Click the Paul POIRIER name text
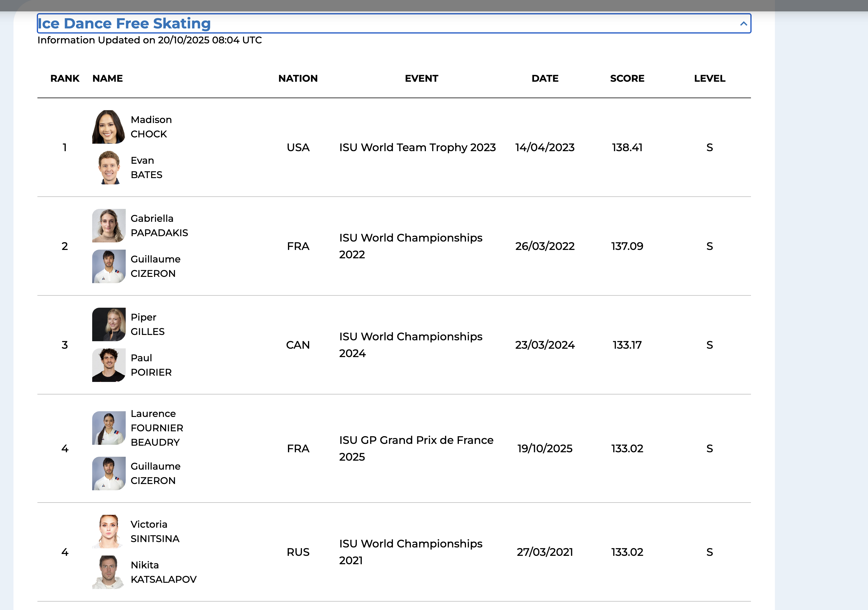Viewport: 868px width, 610px height. pos(151,365)
